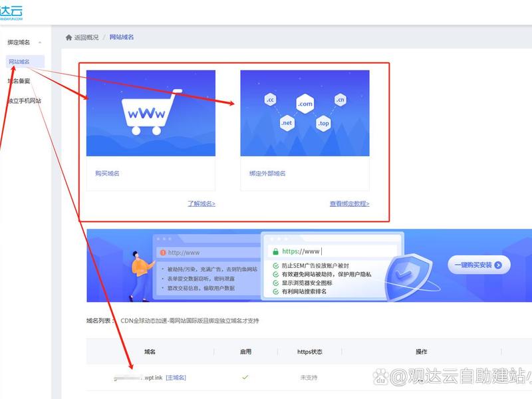Click the 绑定外部域名 card label
This screenshot has height=399, width=532.
pos(267,174)
